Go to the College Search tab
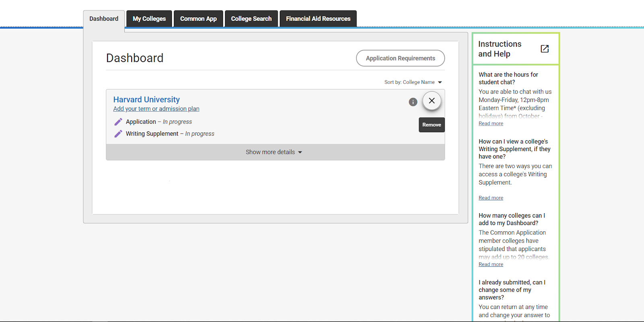The width and height of the screenshot is (644, 322). click(x=251, y=19)
